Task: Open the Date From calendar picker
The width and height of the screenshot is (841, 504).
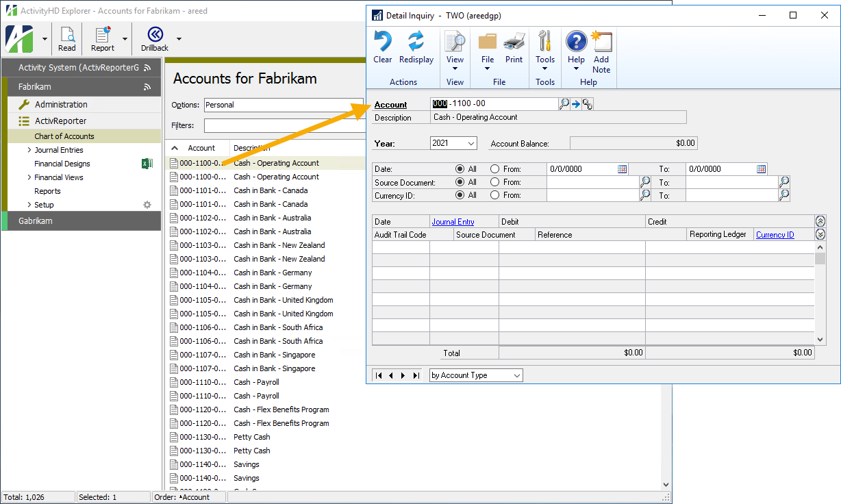Action: pos(623,169)
